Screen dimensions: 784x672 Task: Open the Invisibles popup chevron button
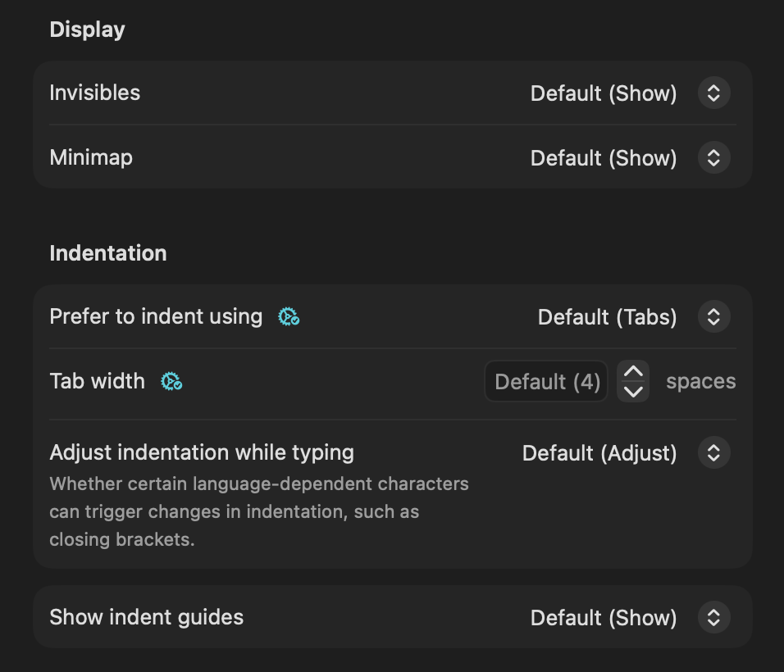[x=713, y=93]
